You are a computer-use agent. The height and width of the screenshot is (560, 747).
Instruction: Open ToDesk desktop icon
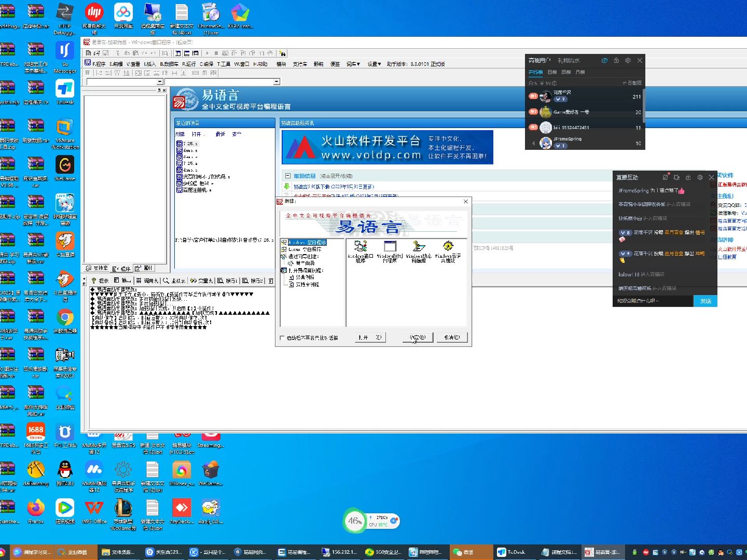(x=65, y=92)
